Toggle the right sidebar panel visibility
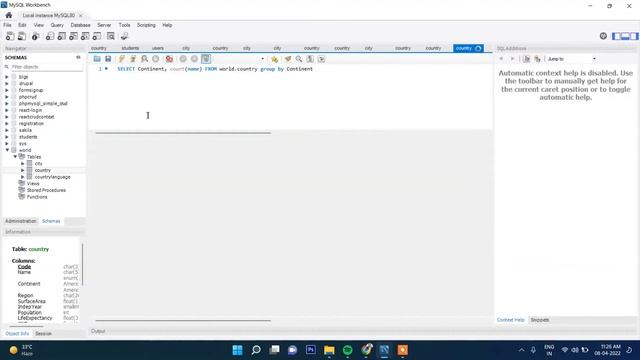The width and height of the screenshot is (640, 360). (x=633, y=36)
